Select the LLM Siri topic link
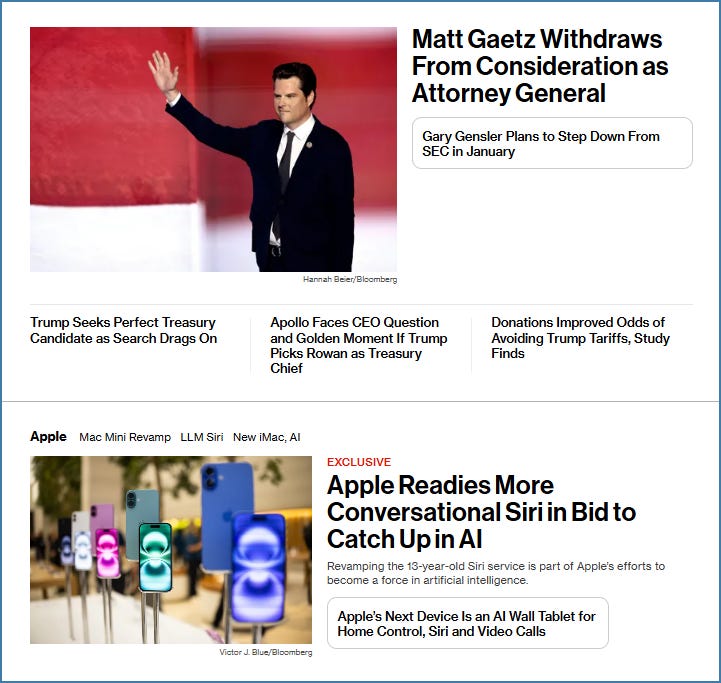 (x=202, y=437)
